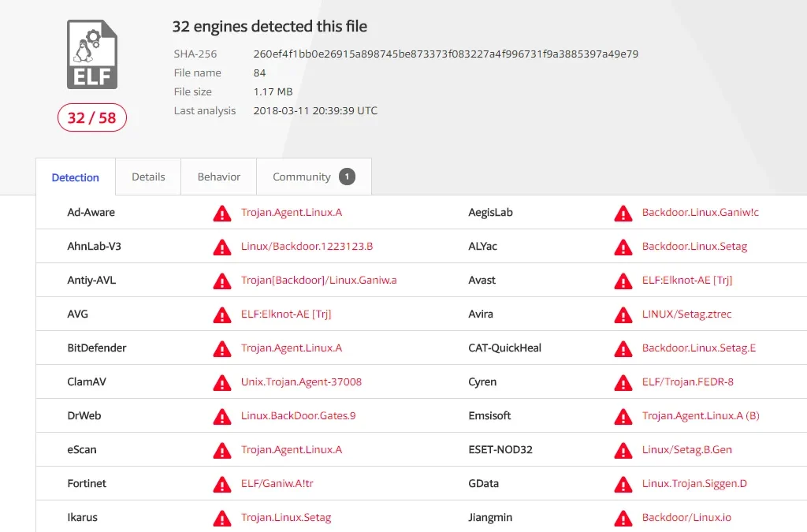Click the CAT-QuickHeal engine name
The height and width of the screenshot is (532, 807).
tap(505, 348)
